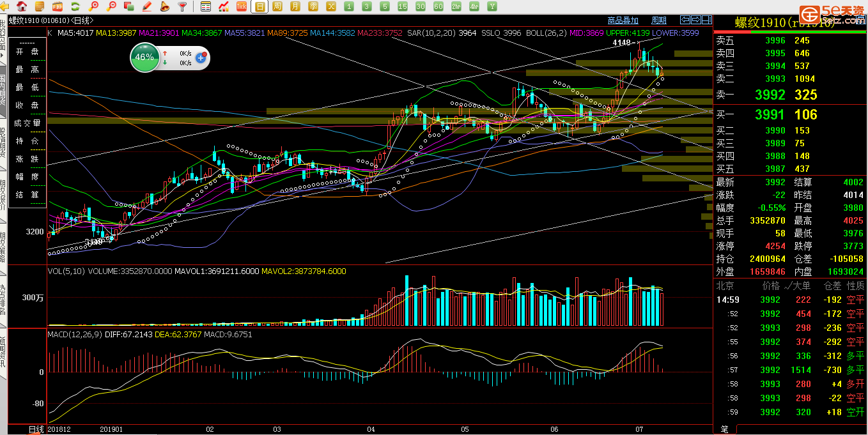Screen dimensions: 868x435
Task: Zoom in with the plus magnifier
Action: pyautogui.click(x=94, y=6)
